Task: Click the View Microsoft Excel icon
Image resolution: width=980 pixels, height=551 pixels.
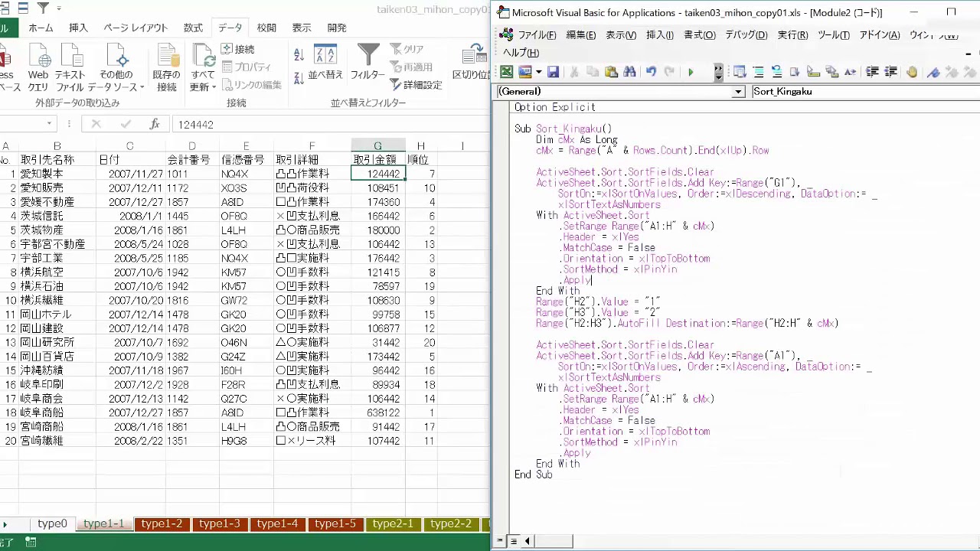Action: (x=506, y=72)
